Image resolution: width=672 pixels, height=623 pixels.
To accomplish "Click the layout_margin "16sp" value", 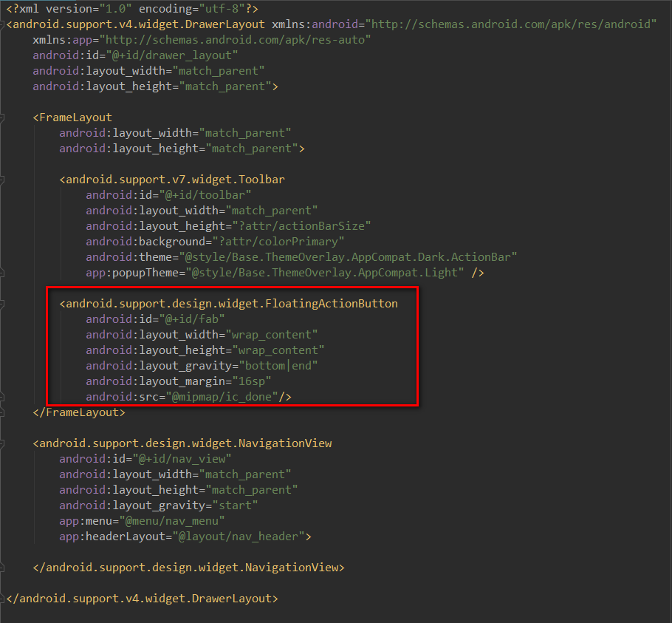I will (x=252, y=381).
